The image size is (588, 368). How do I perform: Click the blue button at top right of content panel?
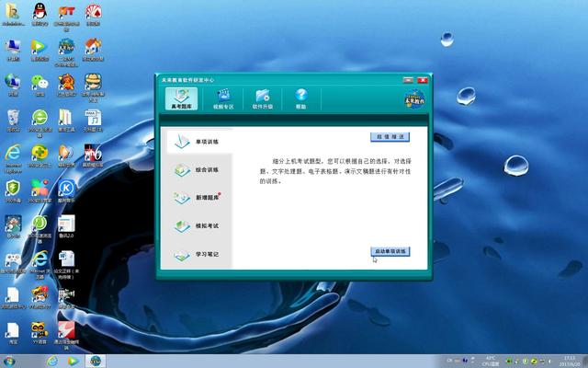pyautogui.click(x=390, y=137)
